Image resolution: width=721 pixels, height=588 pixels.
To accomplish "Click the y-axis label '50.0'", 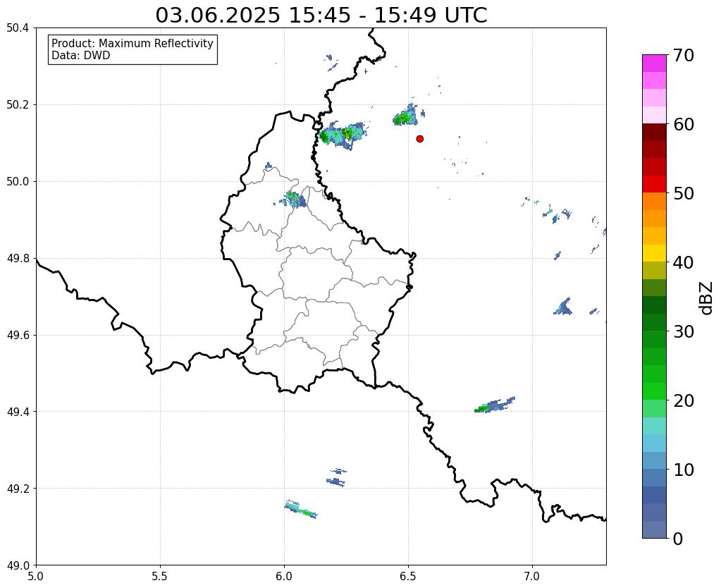I will tap(18, 181).
